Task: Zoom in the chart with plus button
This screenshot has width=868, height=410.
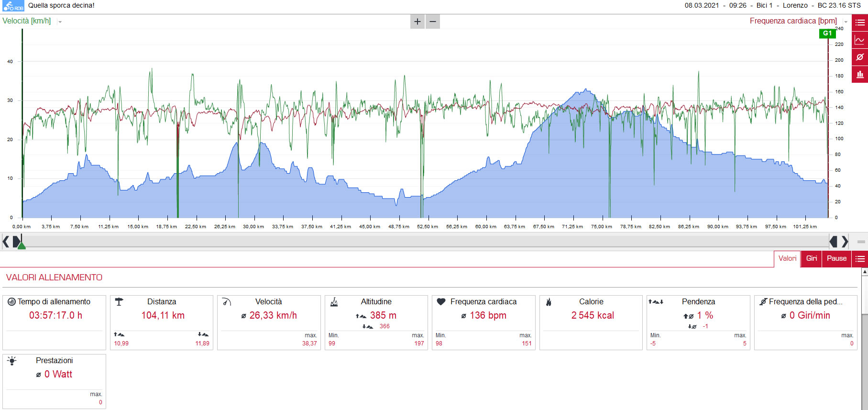Action: 418,22
